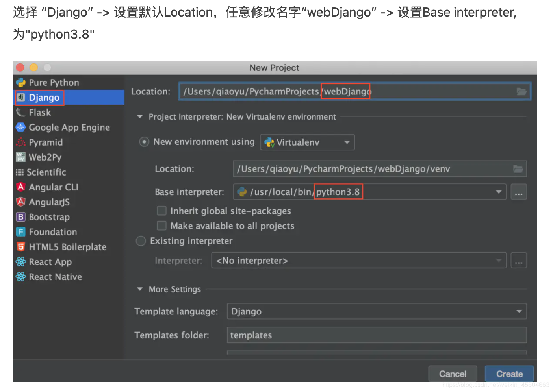
Task: Select Flask project type
Action: (69, 113)
